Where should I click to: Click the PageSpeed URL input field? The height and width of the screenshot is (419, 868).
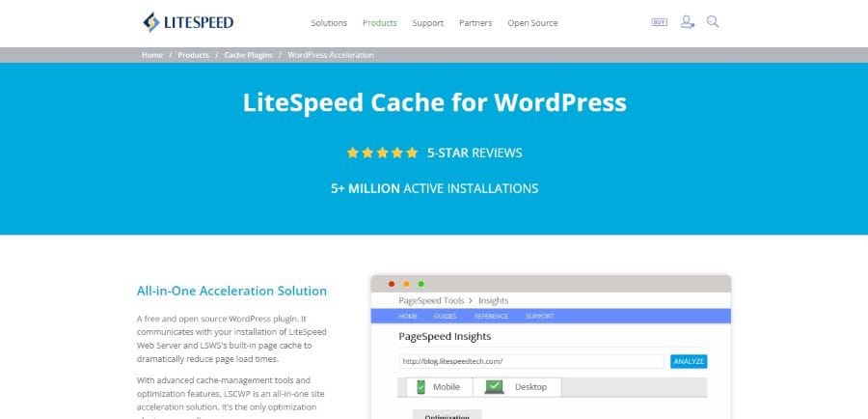(531, 361)
